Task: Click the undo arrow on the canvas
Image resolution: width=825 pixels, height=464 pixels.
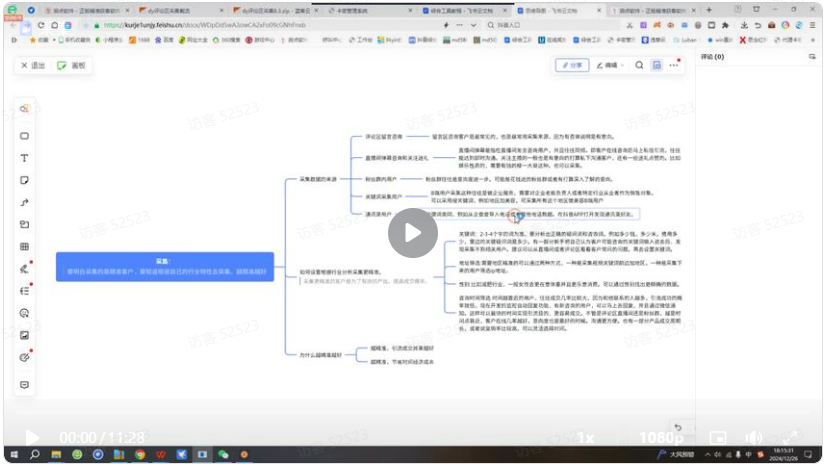Action: (x=679, y=428)
